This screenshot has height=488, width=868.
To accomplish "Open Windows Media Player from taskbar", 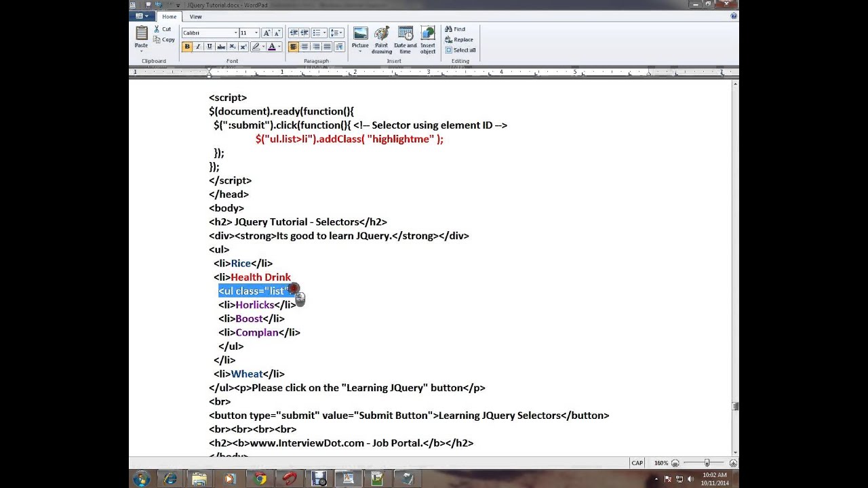I will 230,479.
